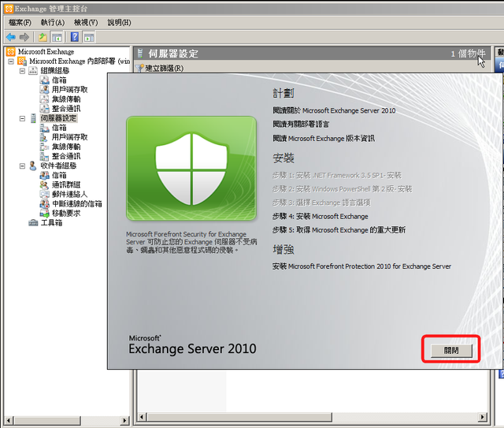Click the result pane horizontal scrollbar thumb
The image size is (504, 428).
[239, 417]
